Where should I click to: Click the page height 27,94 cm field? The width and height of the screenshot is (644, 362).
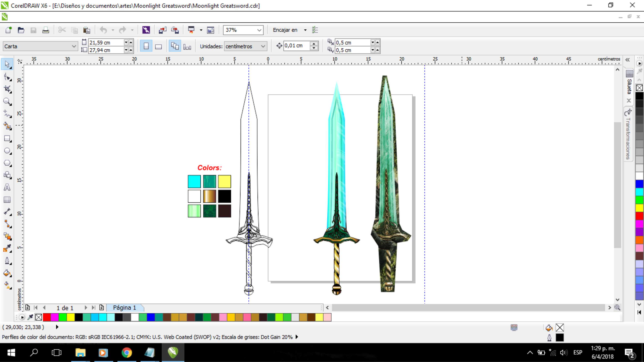[106, 50]
